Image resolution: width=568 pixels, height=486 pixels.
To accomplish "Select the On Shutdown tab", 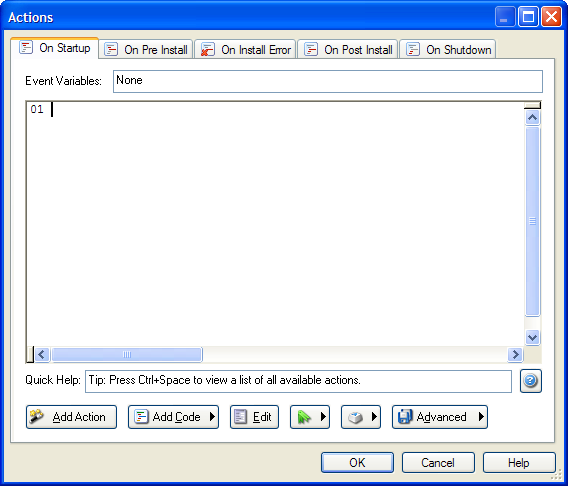I will click(448, 49).
